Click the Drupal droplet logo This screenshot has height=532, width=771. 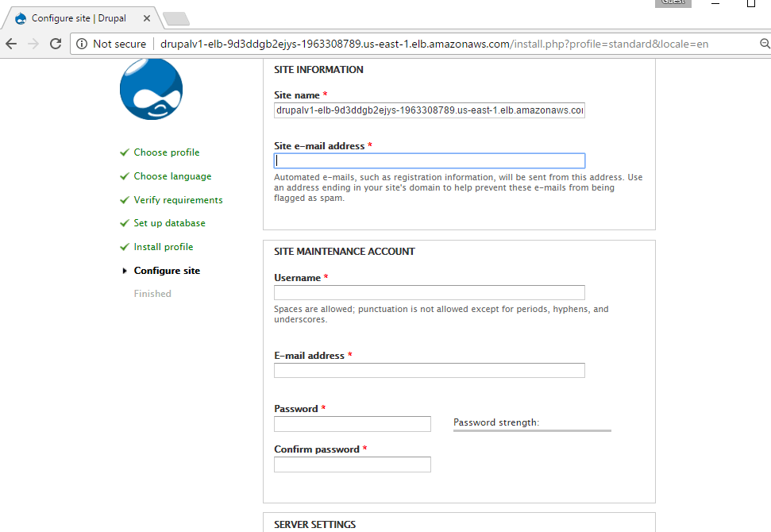point(151,89)
